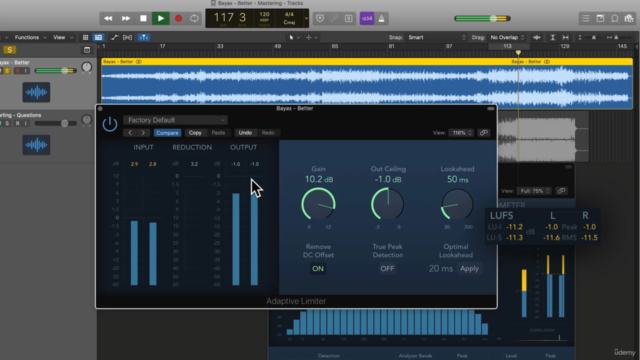Click the horizontal auto zoom icon
640x360 pixels.
pos(565,37)
